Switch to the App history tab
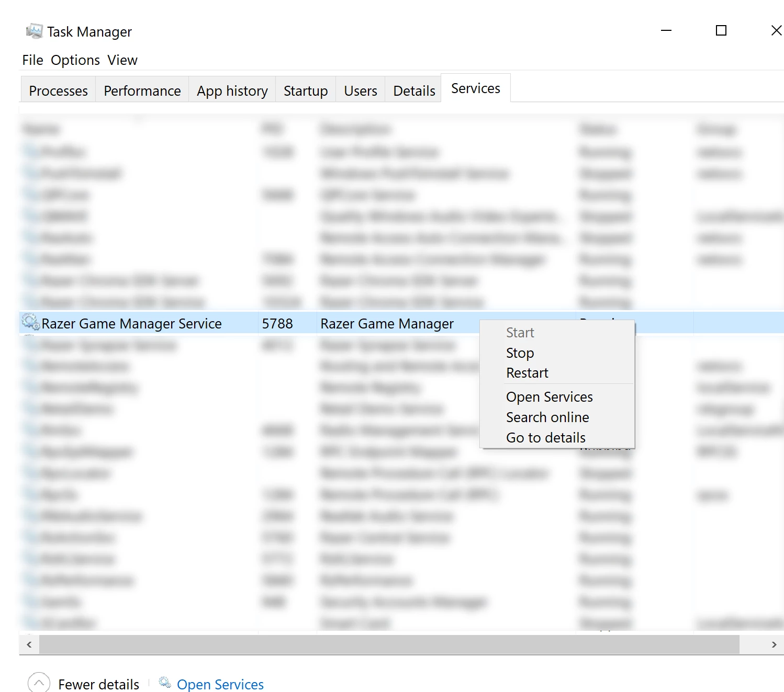This screenshot has width=784, height=692. point(232,90)
